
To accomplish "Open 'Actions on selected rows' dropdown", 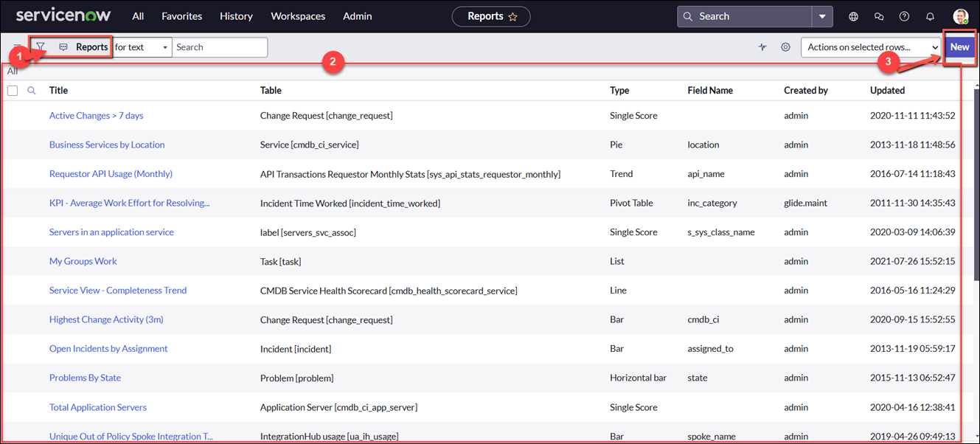I will pyautogui.click(x=871, y=47).
